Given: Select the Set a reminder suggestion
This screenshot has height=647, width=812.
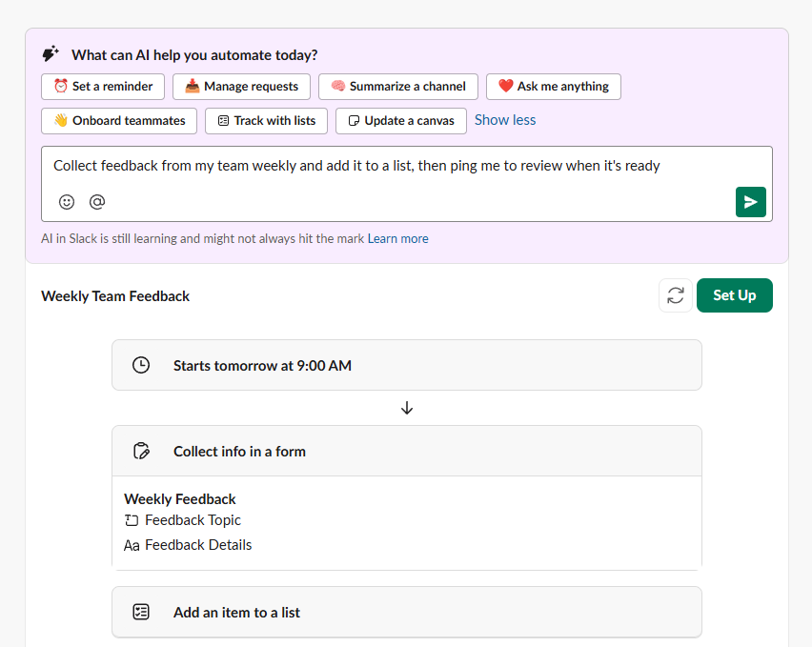Looking at the screenshot, I should pos(103,87).
